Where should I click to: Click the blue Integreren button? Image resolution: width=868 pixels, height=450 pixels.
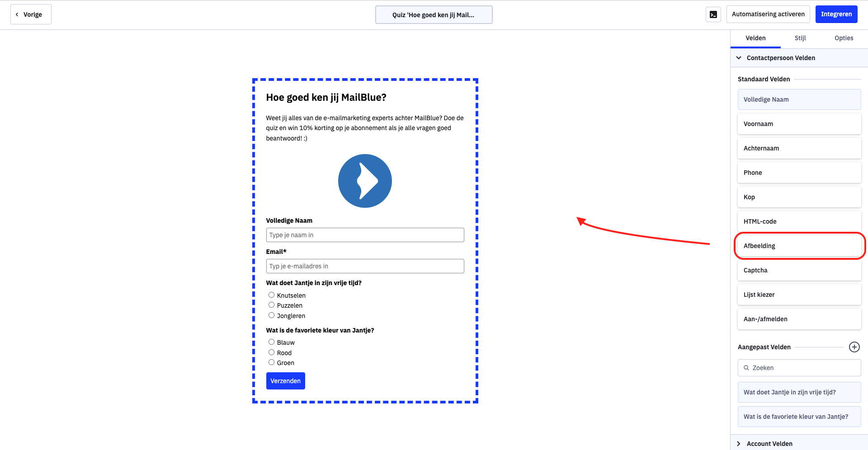836,14
